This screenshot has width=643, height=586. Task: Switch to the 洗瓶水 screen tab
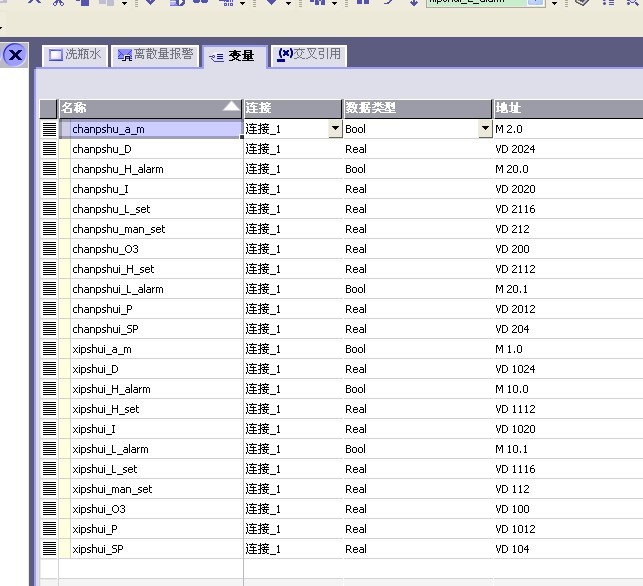pos(75,55)
